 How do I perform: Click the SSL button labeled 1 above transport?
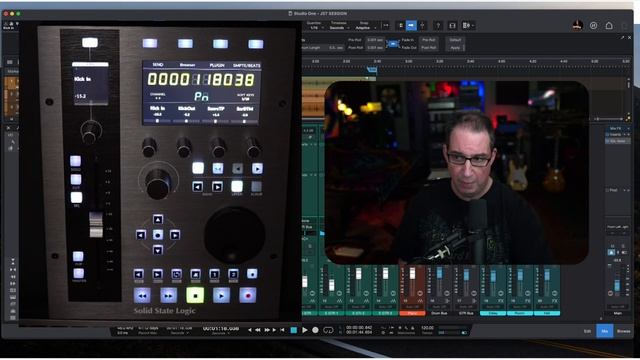214,274
